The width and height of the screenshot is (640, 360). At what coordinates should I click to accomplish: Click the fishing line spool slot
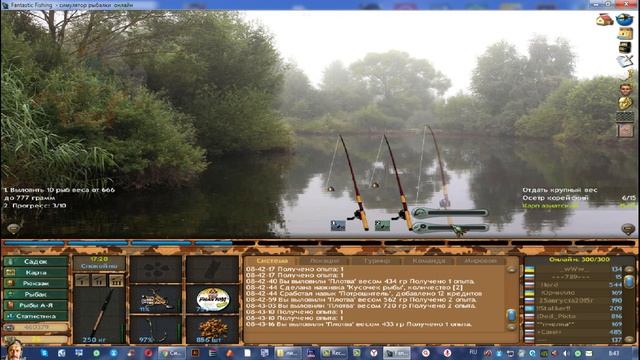click(x=212, y=299)
